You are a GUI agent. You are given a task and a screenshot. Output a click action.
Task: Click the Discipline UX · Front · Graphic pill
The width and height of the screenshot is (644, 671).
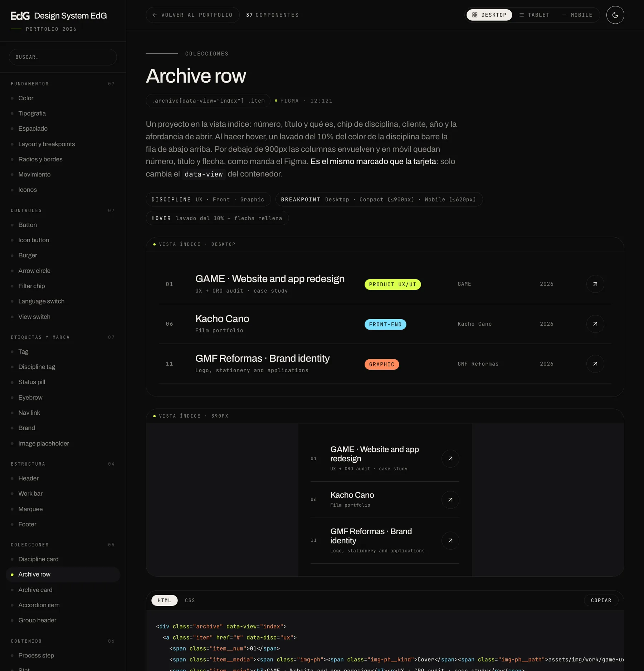click(208, 200)
